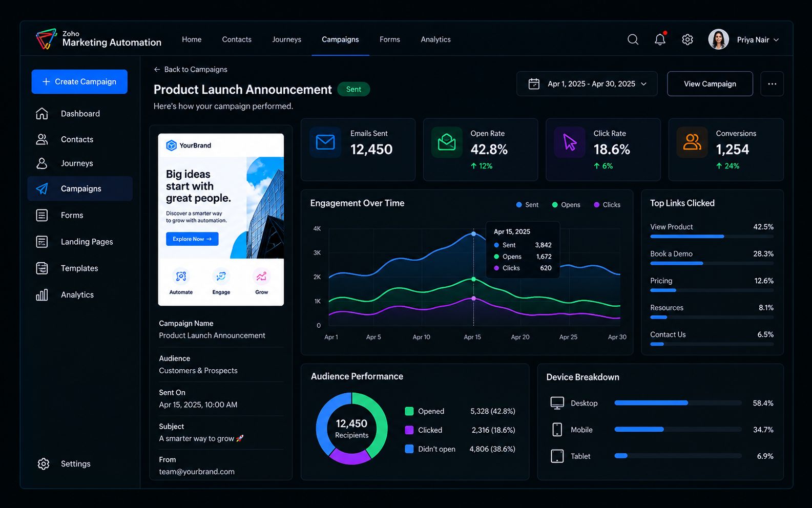Switch to the Analytics top tab
Image resolution: width=812 pixels, height=508 pixels.
(436, 39)
